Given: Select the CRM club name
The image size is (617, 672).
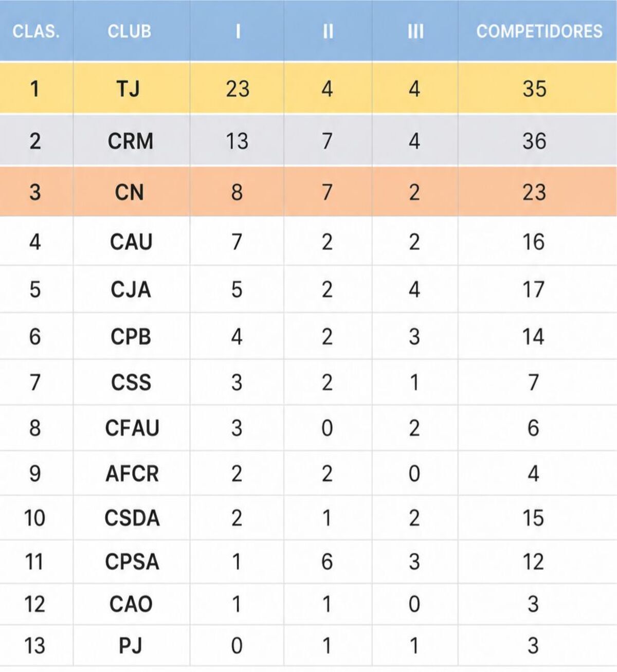Looking at the screenshot, I should coord(131,141).
